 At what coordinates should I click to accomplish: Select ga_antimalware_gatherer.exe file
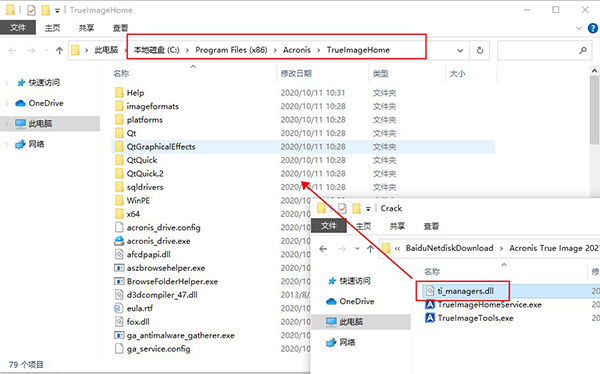[x=181, y=335]
